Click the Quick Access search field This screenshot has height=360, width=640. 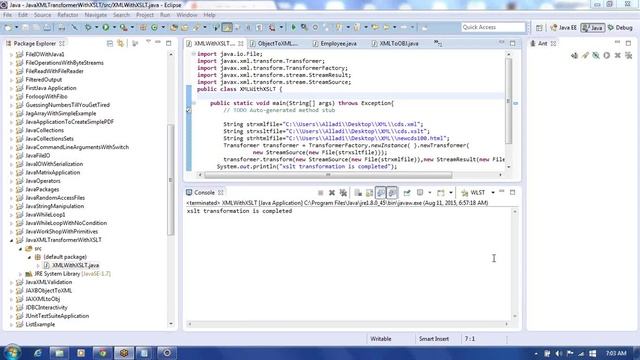click(x=493, y=27)
